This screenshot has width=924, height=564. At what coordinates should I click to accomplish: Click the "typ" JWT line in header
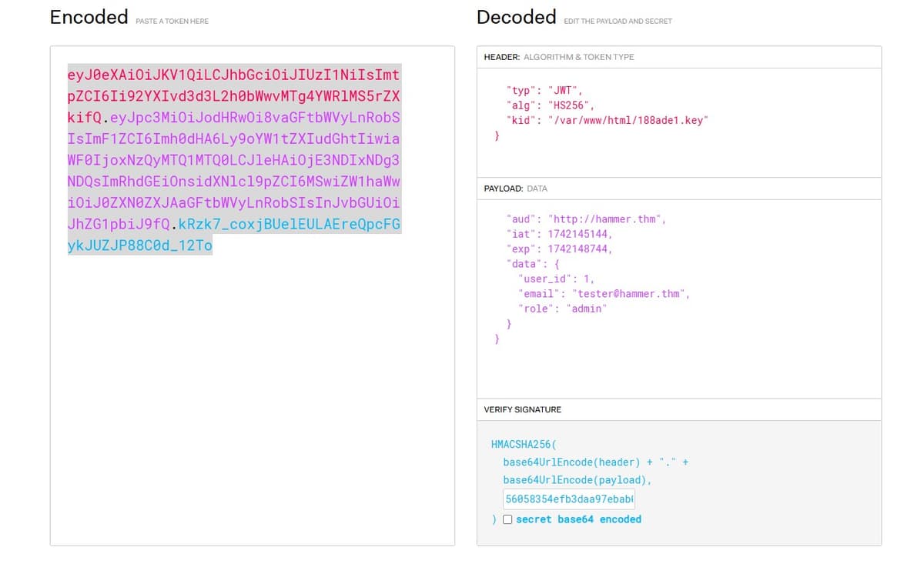[545, 90]
